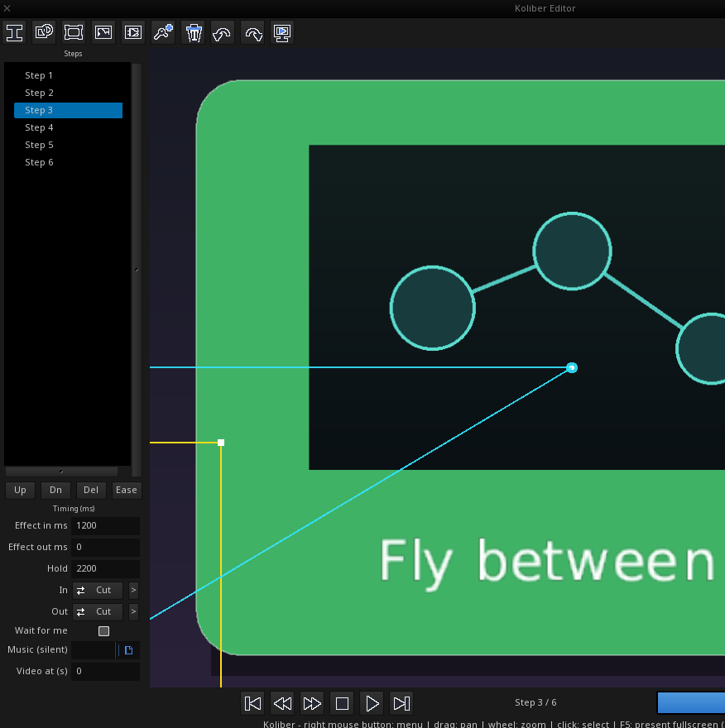Click the white square frame handle

[221, 443]
